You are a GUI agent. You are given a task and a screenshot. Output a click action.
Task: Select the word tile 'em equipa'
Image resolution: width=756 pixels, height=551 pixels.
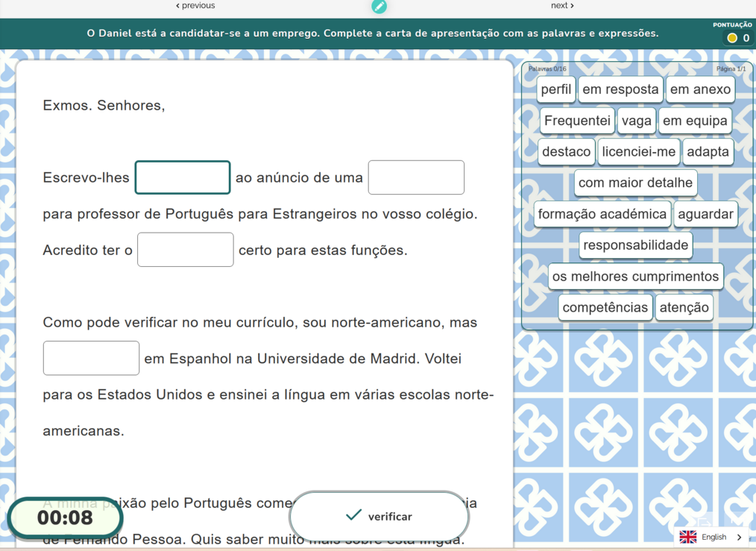(x=695, y=121)
